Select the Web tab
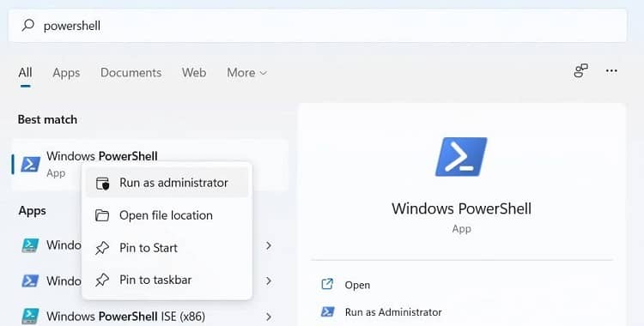Image resolution: width=644 pixels, height=326 pixels. [x=194, y=73]
